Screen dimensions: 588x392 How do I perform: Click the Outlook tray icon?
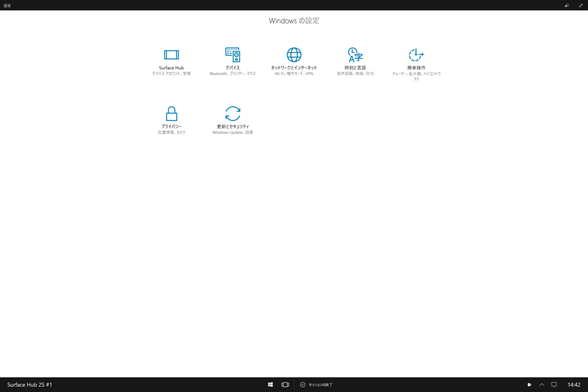(x=530, y=385)
